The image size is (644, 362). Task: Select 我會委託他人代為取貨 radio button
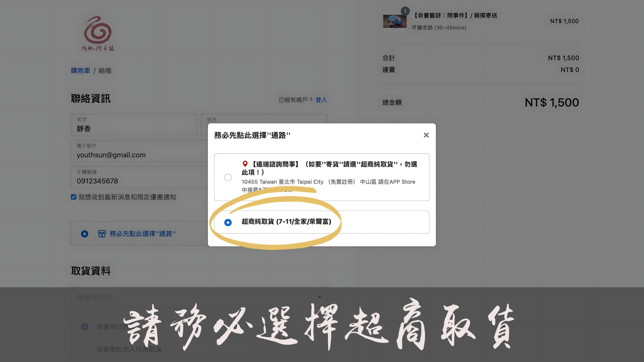coord(85,348)
